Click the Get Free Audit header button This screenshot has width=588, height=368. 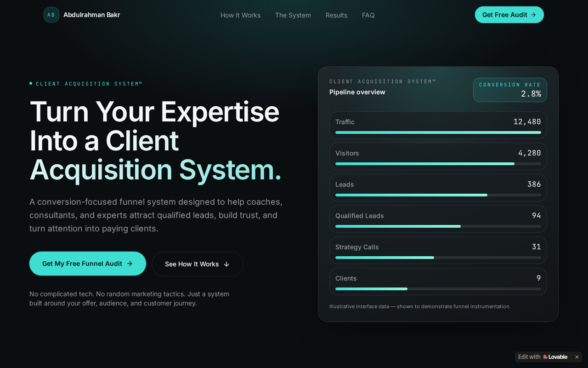(509, 15)
